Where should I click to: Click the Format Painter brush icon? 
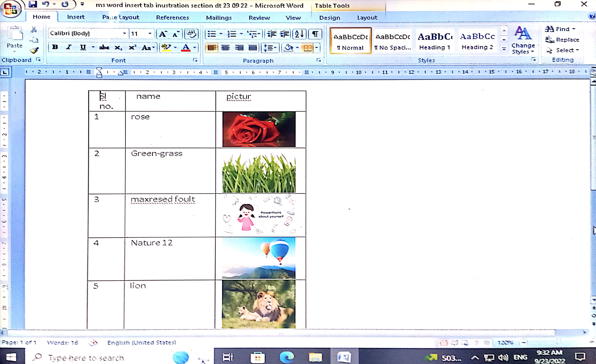pyautogui.click(x=34, y=50)
